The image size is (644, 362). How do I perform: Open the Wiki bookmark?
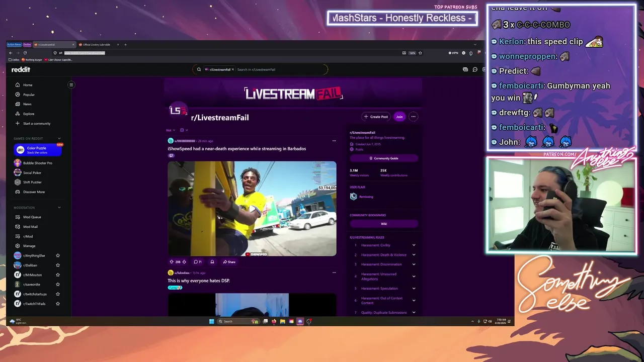(x=384, y=224)
